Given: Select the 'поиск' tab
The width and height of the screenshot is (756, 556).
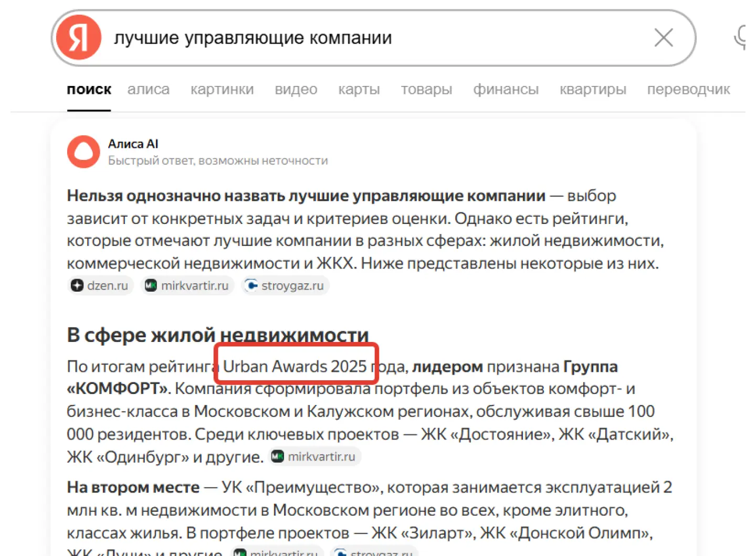Looking at the screenshot, I should (89, 90).
